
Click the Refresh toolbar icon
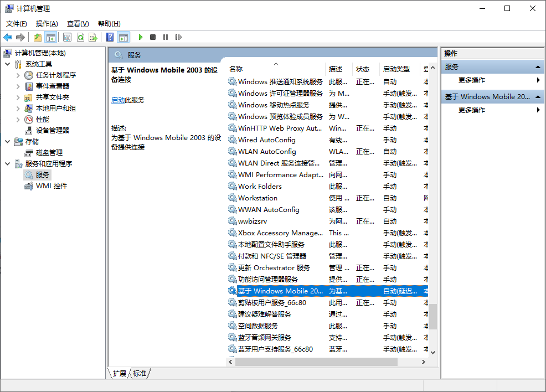point(80,37)
